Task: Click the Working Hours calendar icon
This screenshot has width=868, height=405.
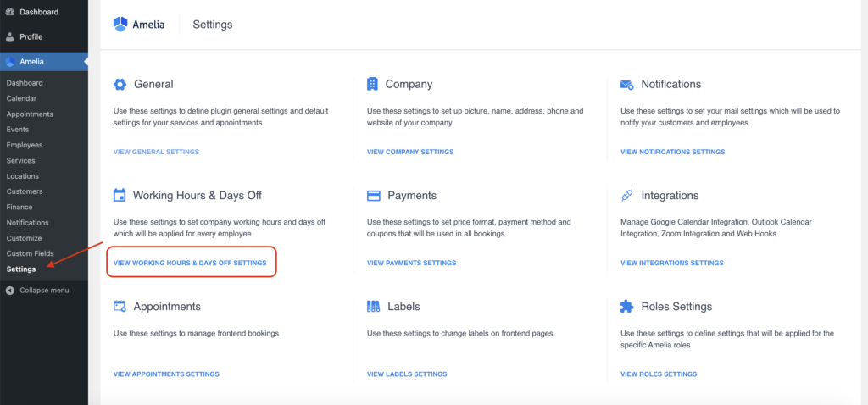Action: click(120, 195)
